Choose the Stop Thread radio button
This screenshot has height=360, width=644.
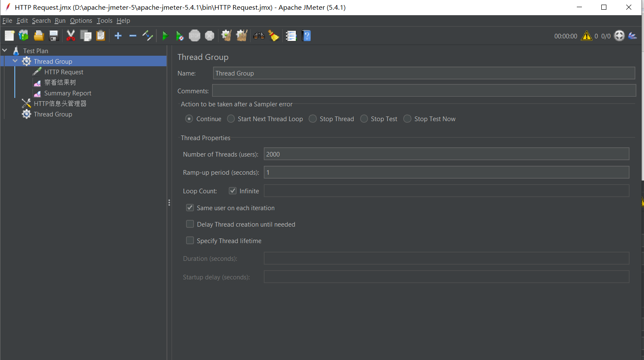[313, 119]
